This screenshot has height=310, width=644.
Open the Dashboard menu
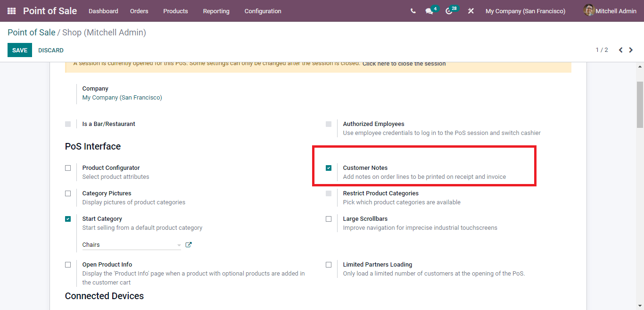(x=103, y=11)
